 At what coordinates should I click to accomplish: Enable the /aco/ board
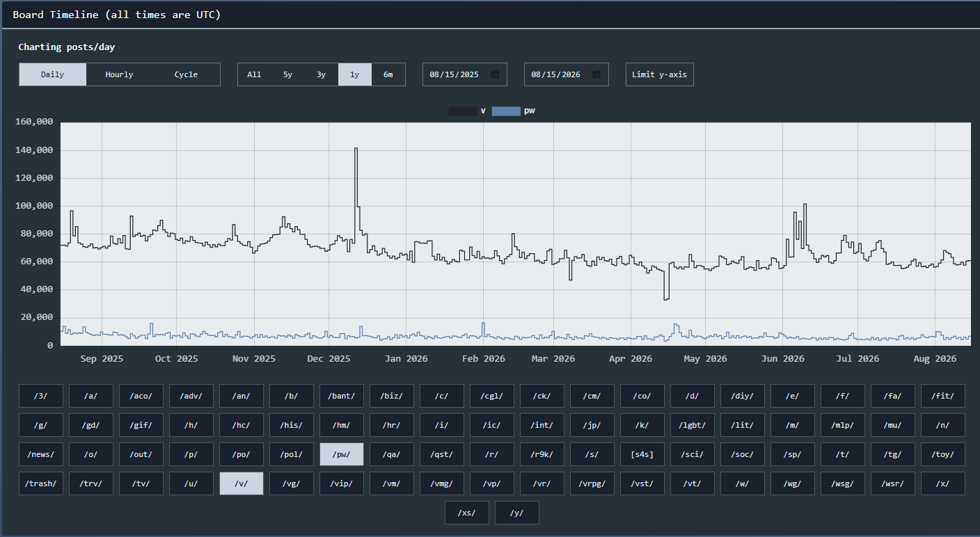coord(141,396)
